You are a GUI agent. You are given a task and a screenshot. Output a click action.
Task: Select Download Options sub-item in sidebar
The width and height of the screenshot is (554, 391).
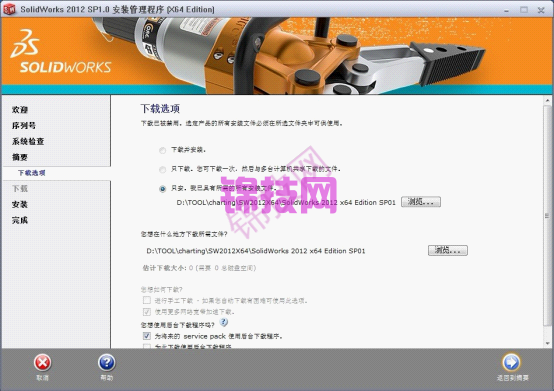tap(31, 173)
